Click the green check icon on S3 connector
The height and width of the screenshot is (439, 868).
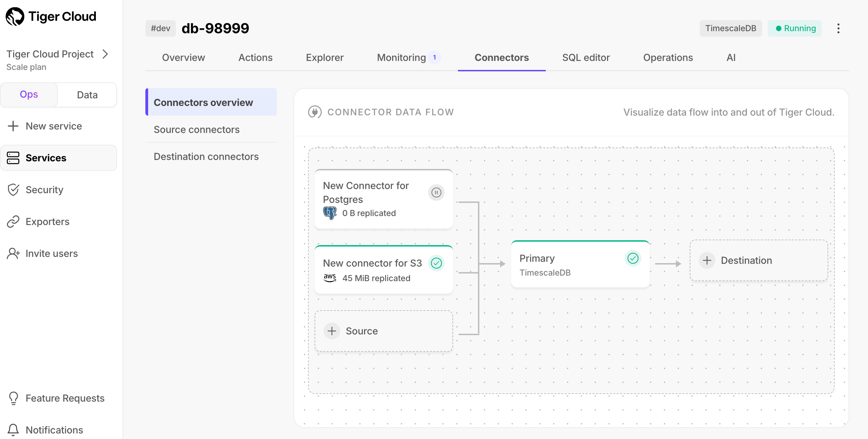(436, 263)
